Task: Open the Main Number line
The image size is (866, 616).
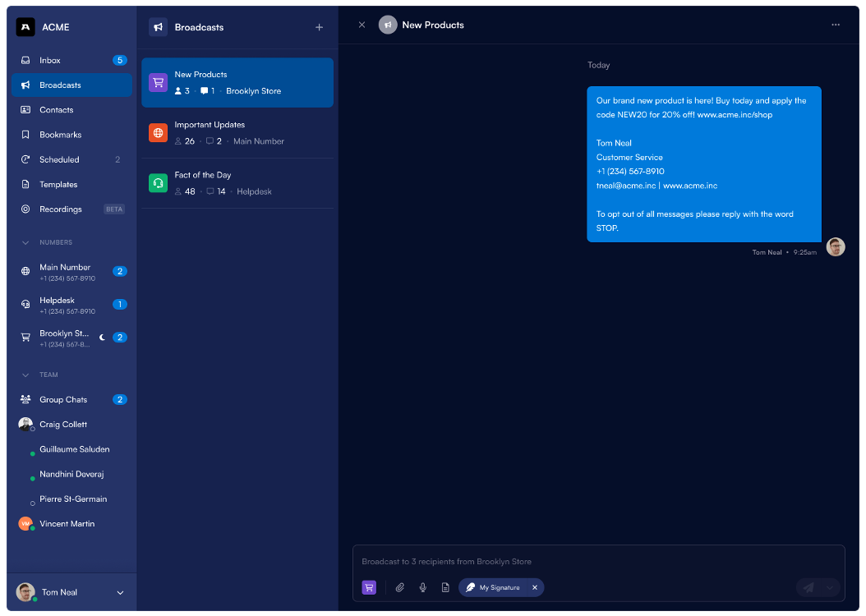Action: (71, 272)
